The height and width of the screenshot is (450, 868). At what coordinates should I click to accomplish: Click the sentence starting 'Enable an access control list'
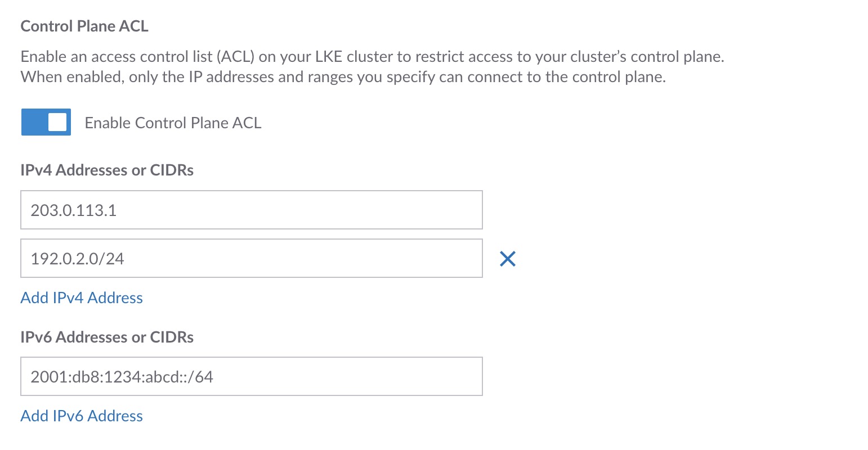pos(372,57)
